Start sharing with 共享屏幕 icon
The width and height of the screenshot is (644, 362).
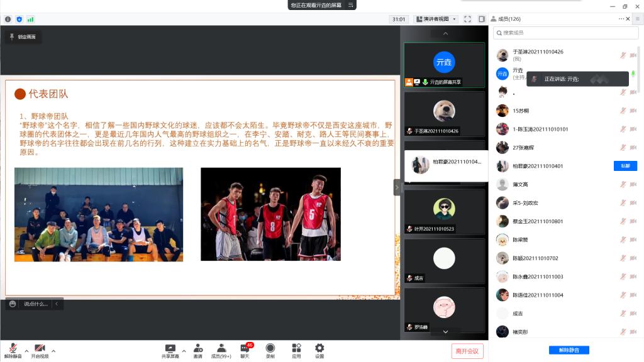(170, 350)
